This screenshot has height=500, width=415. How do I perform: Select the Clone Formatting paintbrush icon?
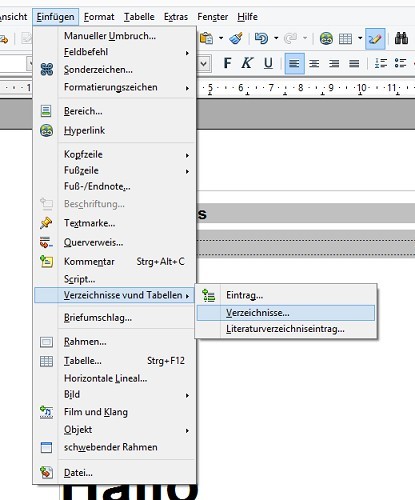[236, 39]
